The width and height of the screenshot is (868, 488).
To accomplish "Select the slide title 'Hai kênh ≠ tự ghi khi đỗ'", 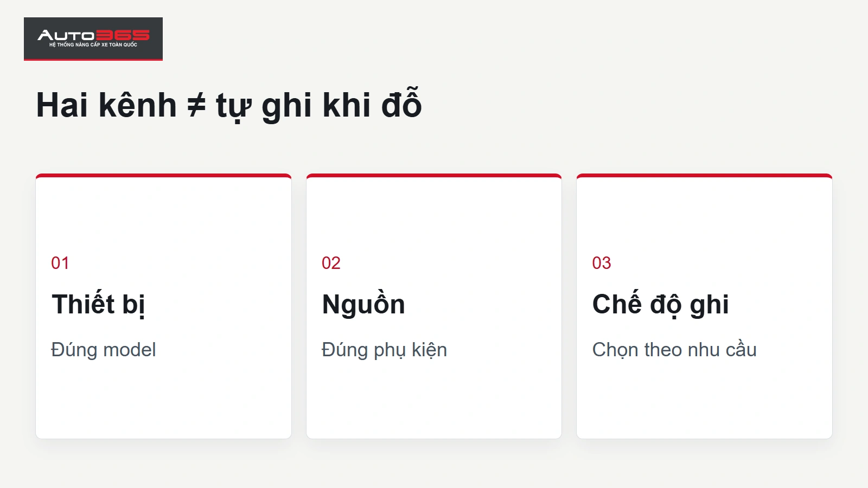I will tap(228, 105).
